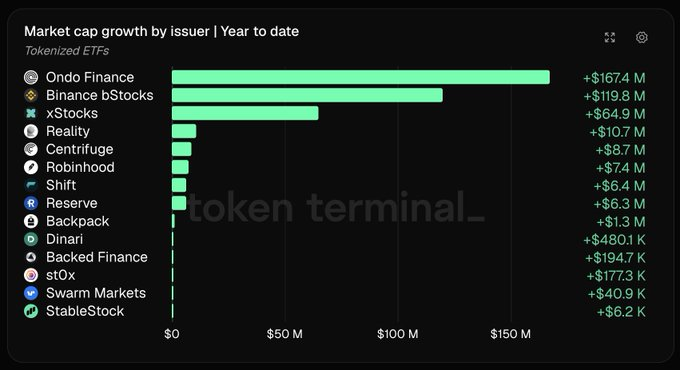Image resolution: width=680 pixels, height=370 pixels.
Task: Click the Swarm Markets logo icon
Action: pos(31,293)
